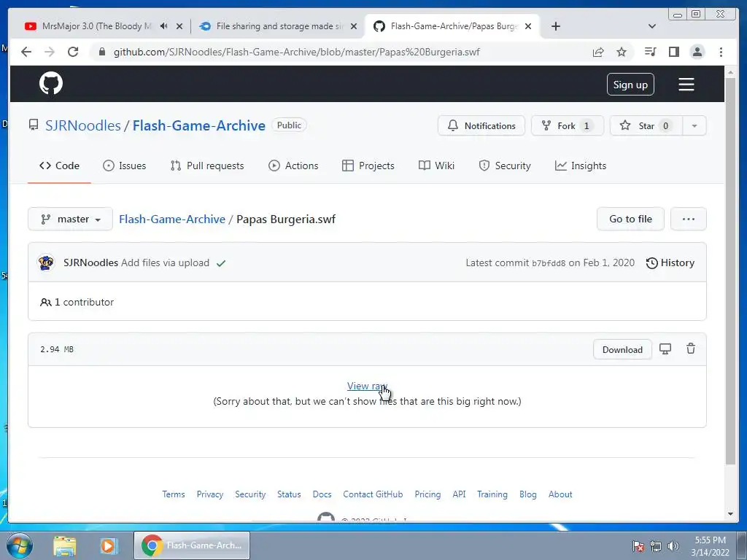747x560 pixels.
Task: Expand star list dropdown arrow
Action: click(694, 125)
